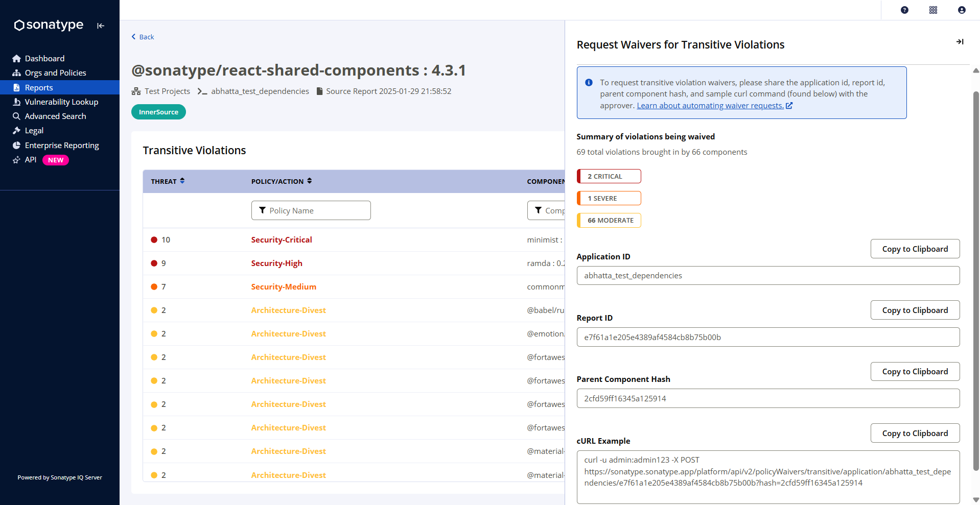Image resolution: width=980 pixels, height=505 pixels.
Task: Open the Security-Critical policy row
Action: (x=354, y=240)
